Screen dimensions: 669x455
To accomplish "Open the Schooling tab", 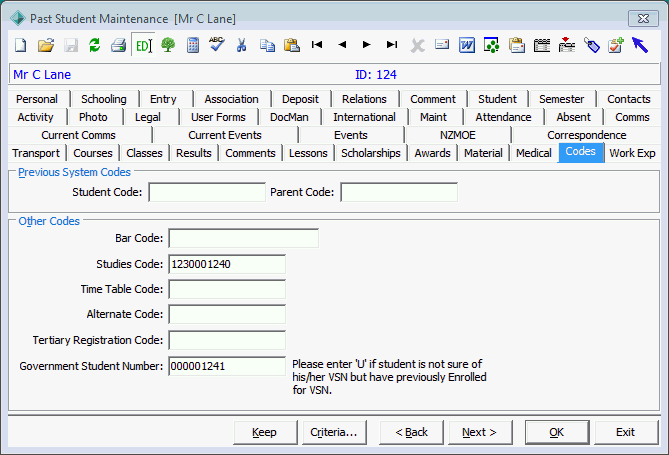I will (x=104, y=99).
